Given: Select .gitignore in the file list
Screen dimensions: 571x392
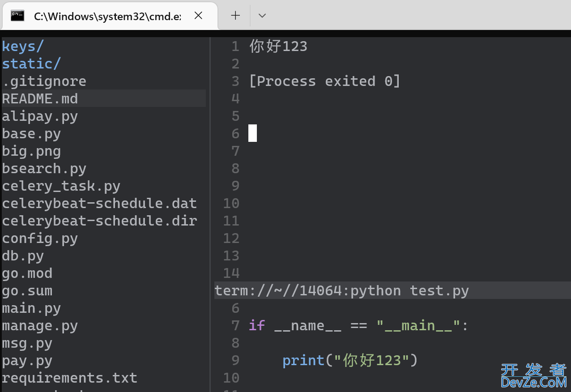Looking at the screenshot, I should (44, 81).
